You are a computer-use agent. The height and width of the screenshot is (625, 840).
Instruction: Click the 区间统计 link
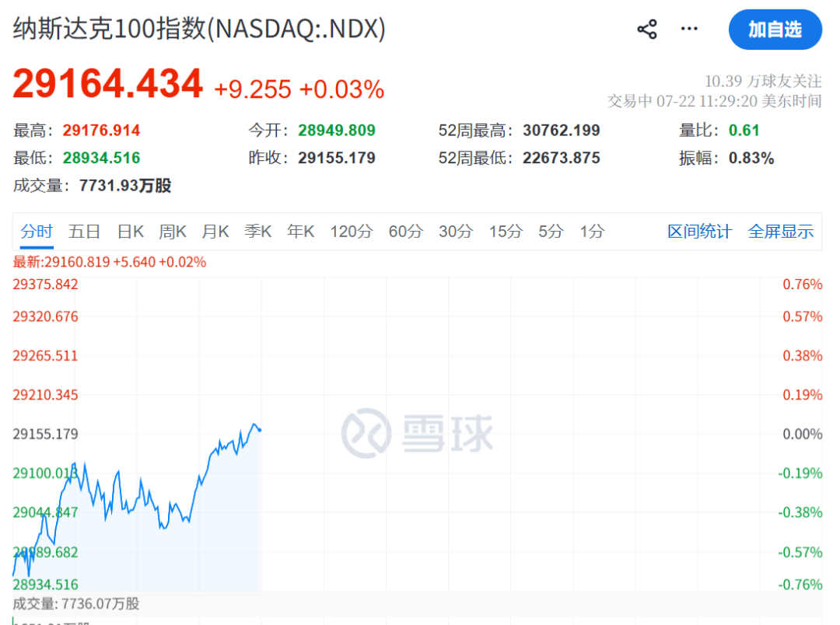699,232
